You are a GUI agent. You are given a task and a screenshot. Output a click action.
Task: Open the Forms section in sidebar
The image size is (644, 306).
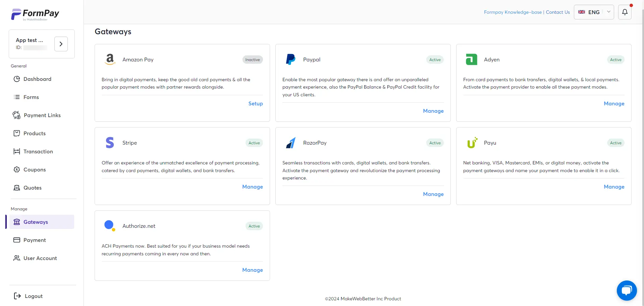coord(31,97)
